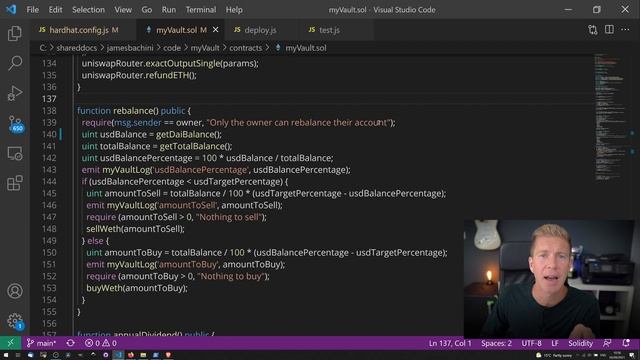Open the Explorer view in activity bar

(x=15, y=33)
